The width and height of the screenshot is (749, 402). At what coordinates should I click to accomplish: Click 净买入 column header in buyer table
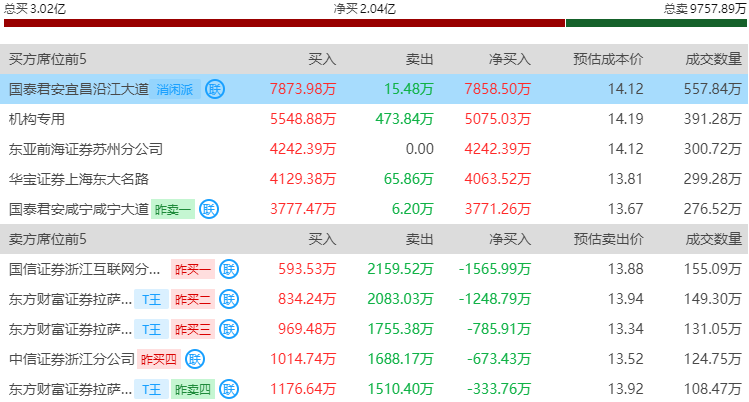point(510,59)
